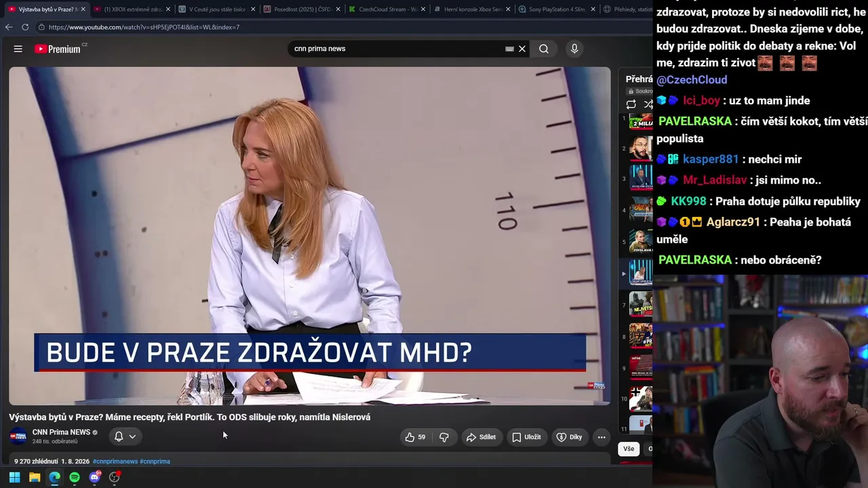868x488 pixels.
Task: Play playlist video number 4
Action: [x=641, y=210]
